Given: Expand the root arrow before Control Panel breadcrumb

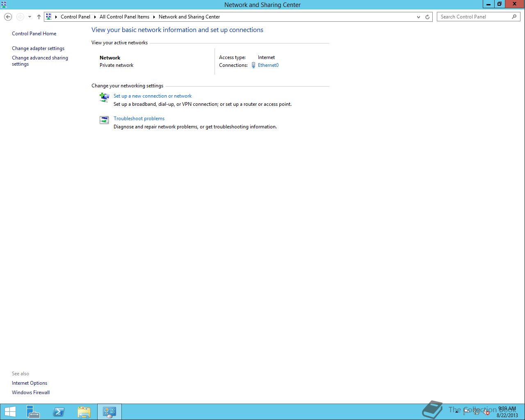Looking at the screenshot, I should tap(56, 17).
